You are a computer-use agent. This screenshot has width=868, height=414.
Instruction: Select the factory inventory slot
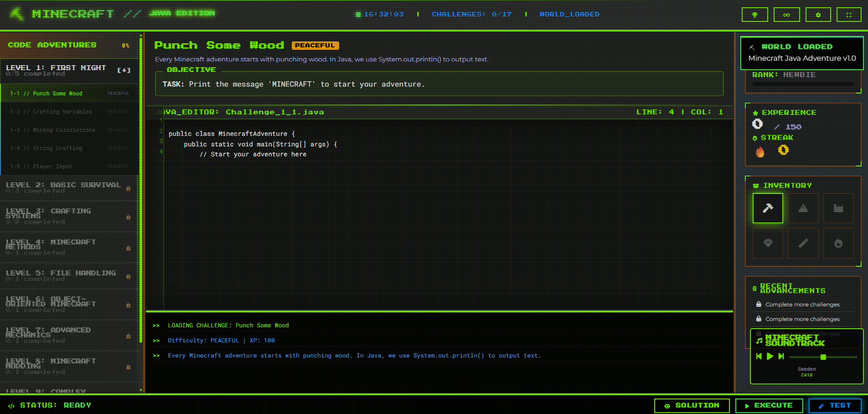pos(838,208)
